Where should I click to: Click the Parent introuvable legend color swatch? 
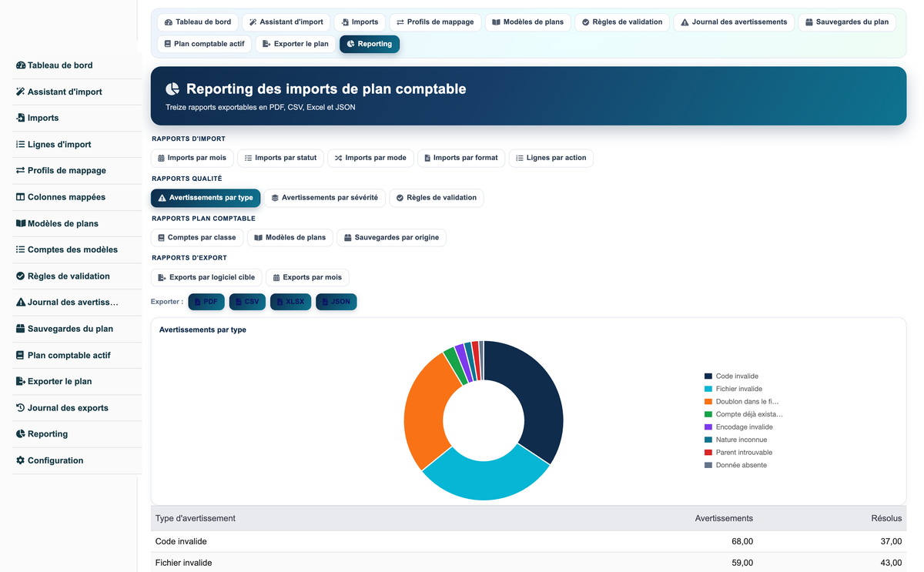708,453
